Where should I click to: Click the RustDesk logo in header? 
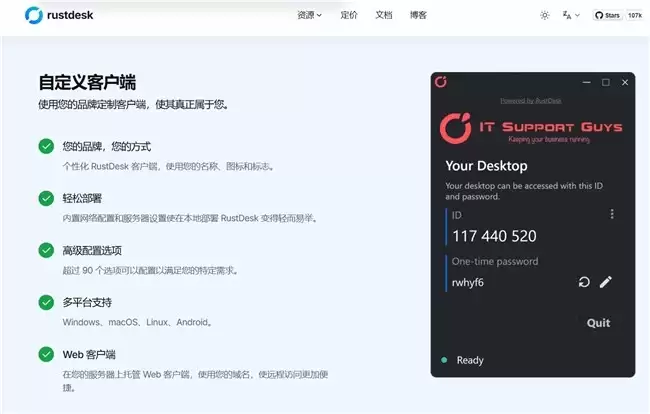[x=62, y=15]
